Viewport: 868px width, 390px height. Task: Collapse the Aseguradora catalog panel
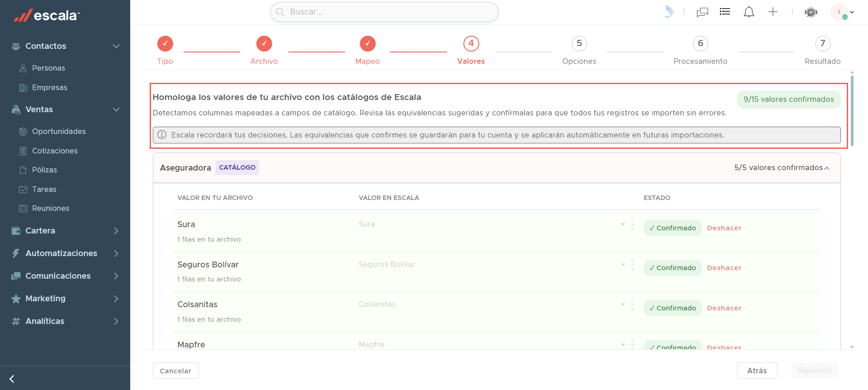pyautogui.click(x=827, y=168)
